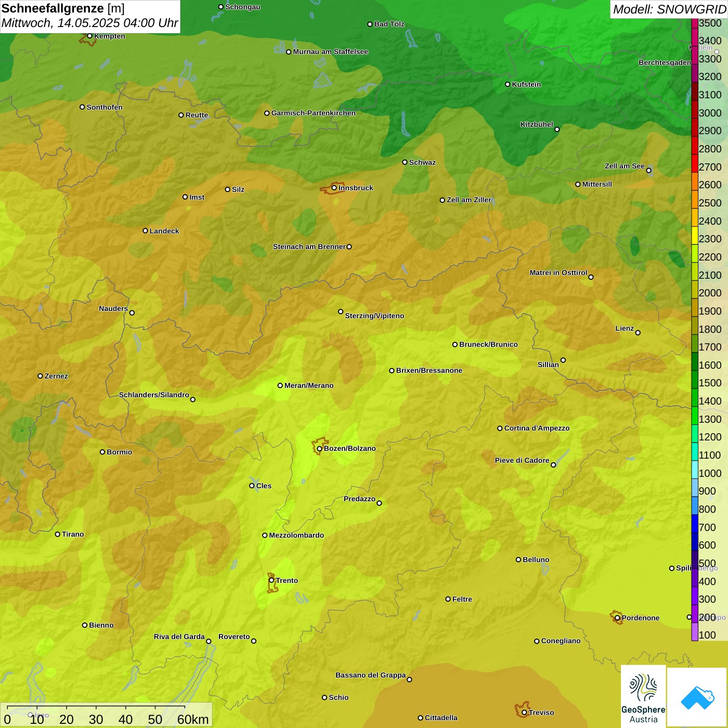Click the Pieve di Cadore label
This screenshot has height=728, width=728.
(x=522, y=460)
